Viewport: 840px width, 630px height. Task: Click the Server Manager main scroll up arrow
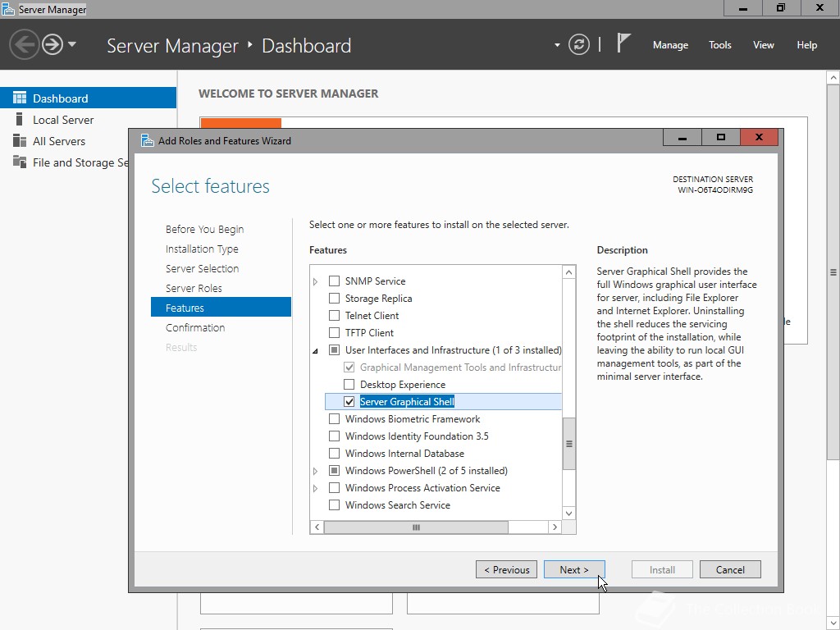(833, 78)
